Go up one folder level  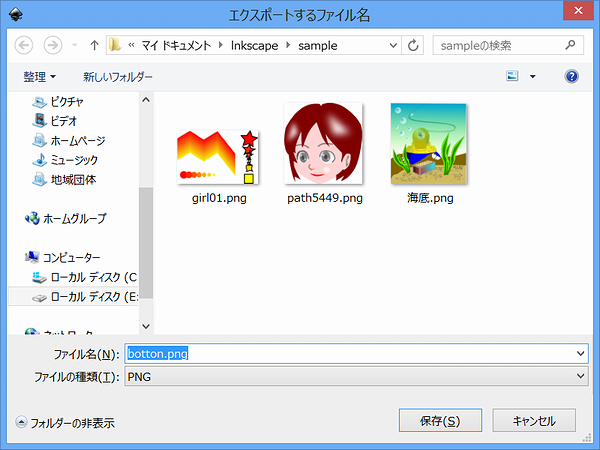tap(93, 45)
